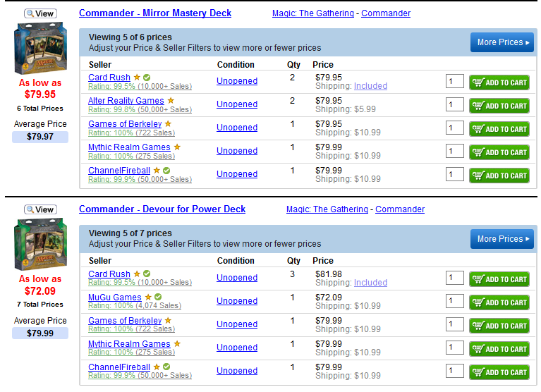
Task: Click More Prices for Devour for Power Deck
Action: pyautogui.click(x=502, y=239)
